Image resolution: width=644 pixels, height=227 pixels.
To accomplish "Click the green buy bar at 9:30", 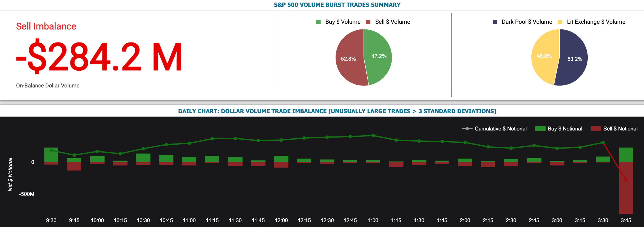I will coord(51,155).
